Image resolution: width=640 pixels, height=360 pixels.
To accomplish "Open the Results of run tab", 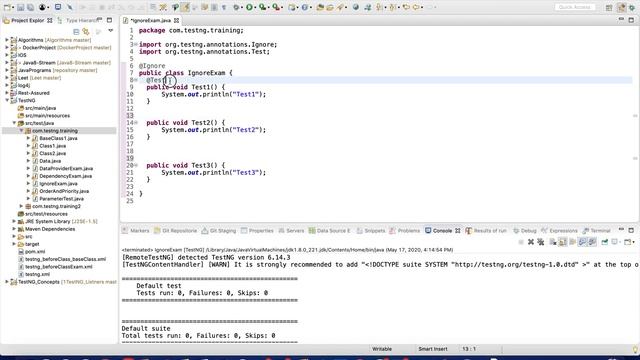I will [x=486, y=231].
